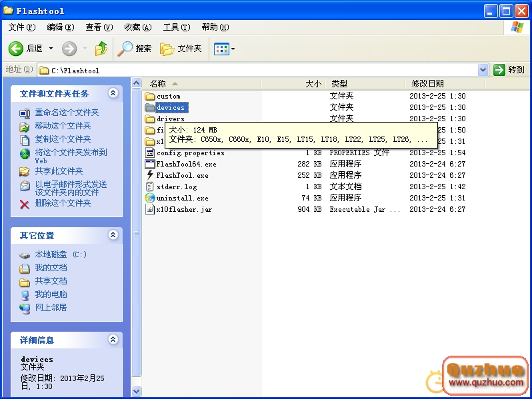The height and width of the screenshot is (399, 532).
Task: Collapse the 文件和文件夹任务 panel
Action: (113, 93)
